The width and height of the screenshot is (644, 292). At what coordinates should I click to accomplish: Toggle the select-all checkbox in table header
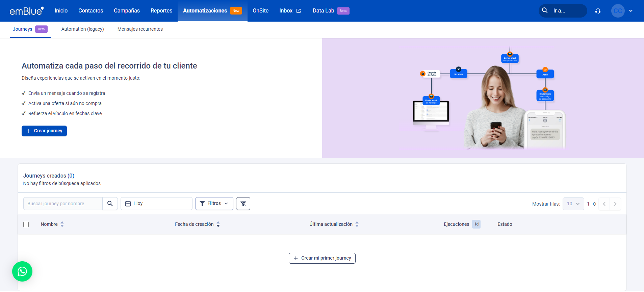(x=26, y=224)
